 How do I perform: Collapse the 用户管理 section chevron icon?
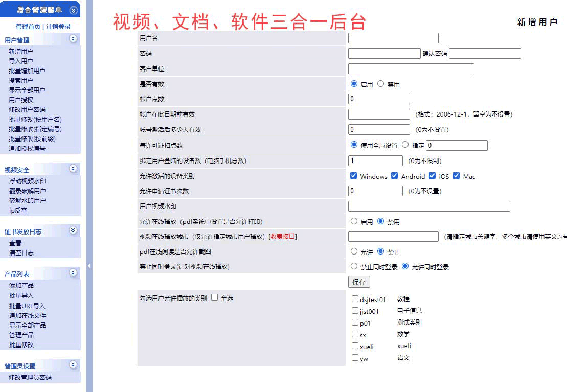point(73,39)
